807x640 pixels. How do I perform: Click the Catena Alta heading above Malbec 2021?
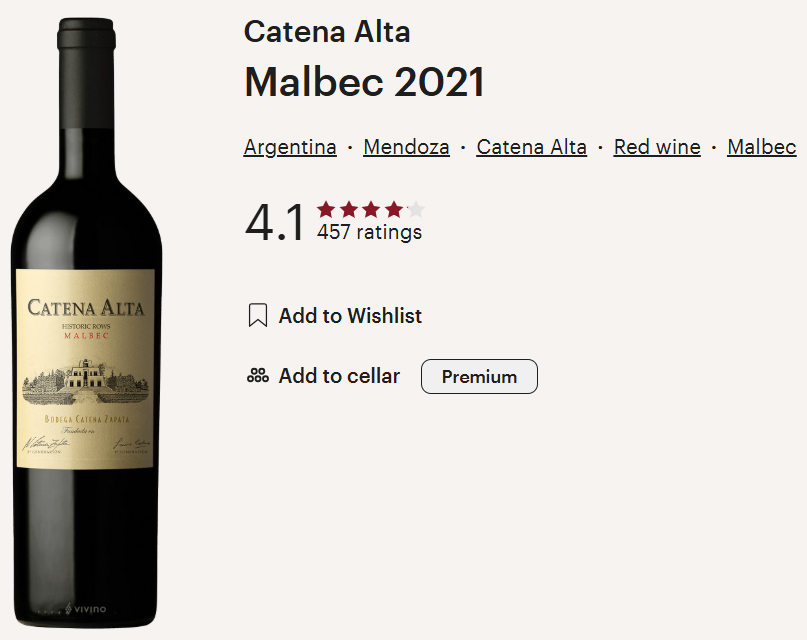(x=327, y=32)
